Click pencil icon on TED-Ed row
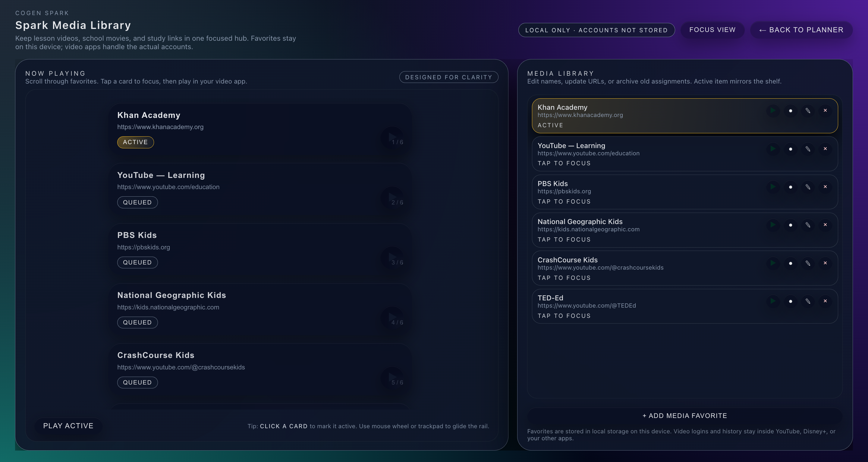The image size is (868, 462). pos(808,301)
